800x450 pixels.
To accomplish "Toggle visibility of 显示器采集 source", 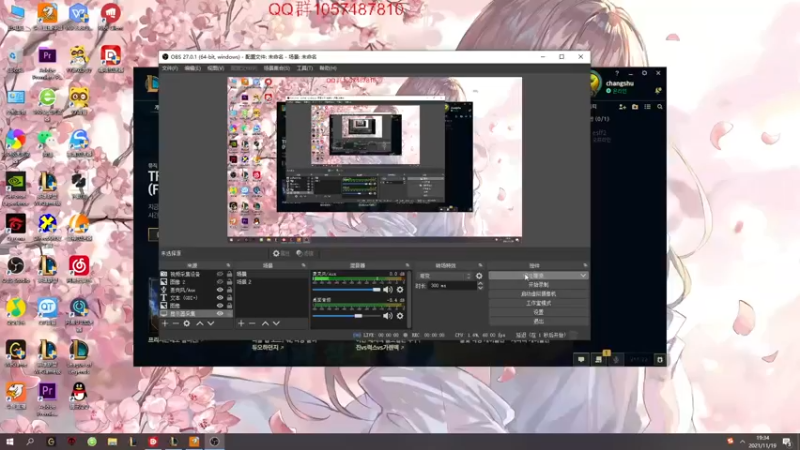I will 220,313.
